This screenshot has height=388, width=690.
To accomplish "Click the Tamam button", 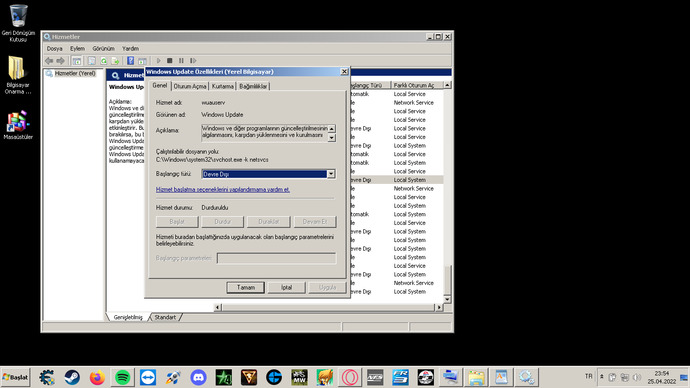I will click(246, 287).
